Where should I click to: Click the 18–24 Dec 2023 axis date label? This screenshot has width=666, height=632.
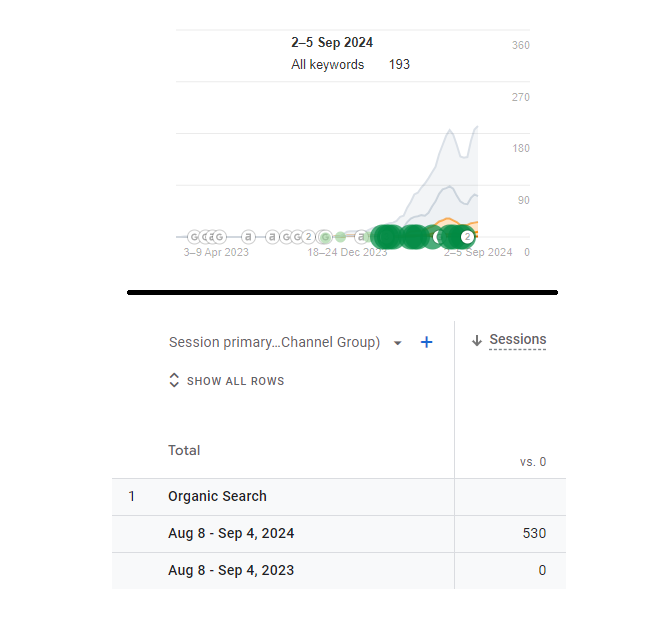point(347,253)
